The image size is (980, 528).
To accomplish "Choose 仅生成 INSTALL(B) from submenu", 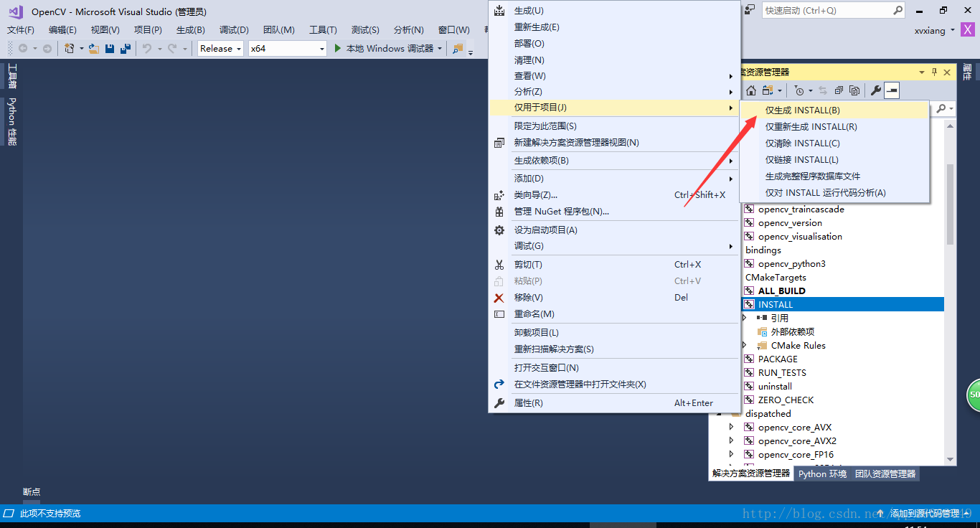I will coord(834,110).
